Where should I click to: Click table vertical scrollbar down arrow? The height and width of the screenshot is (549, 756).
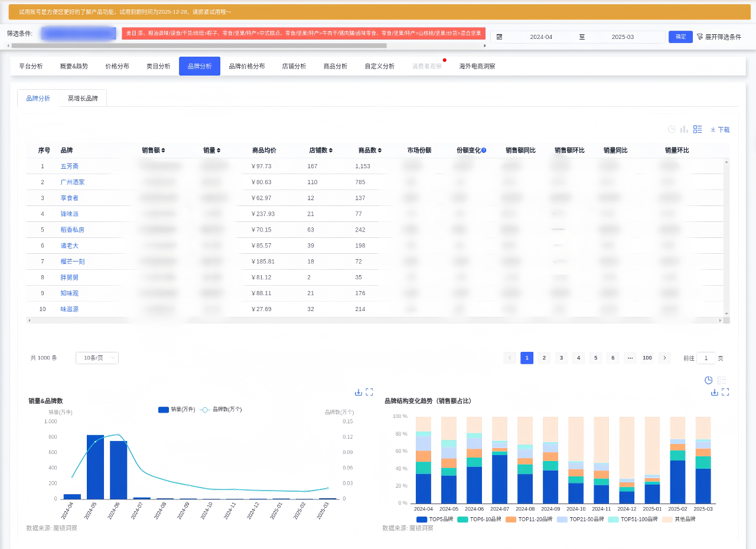727,314
